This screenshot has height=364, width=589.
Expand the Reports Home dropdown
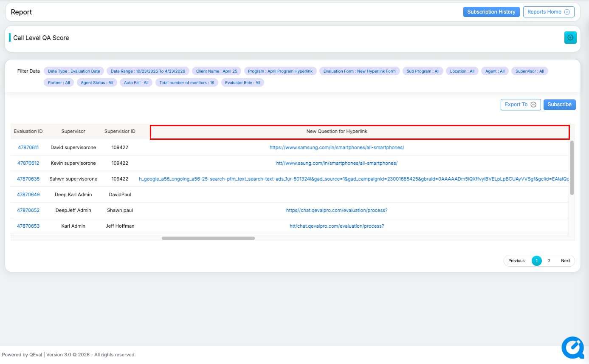pyautogui.click(x=549, y=12)
